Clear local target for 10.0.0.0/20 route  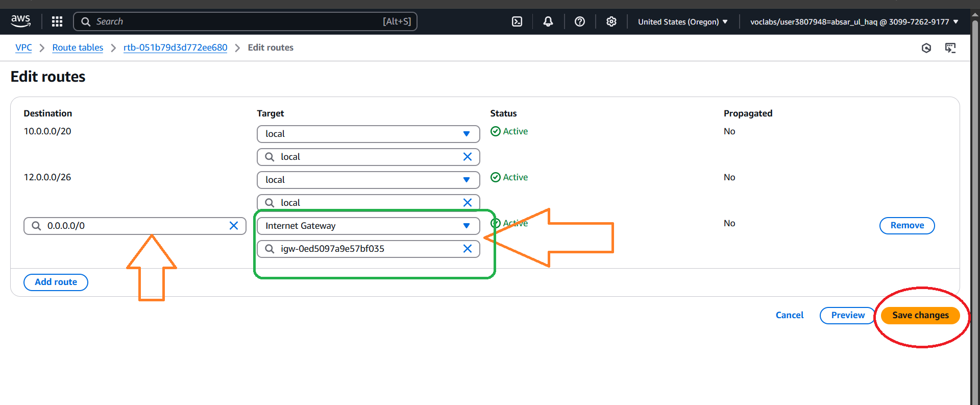[468, 157]
